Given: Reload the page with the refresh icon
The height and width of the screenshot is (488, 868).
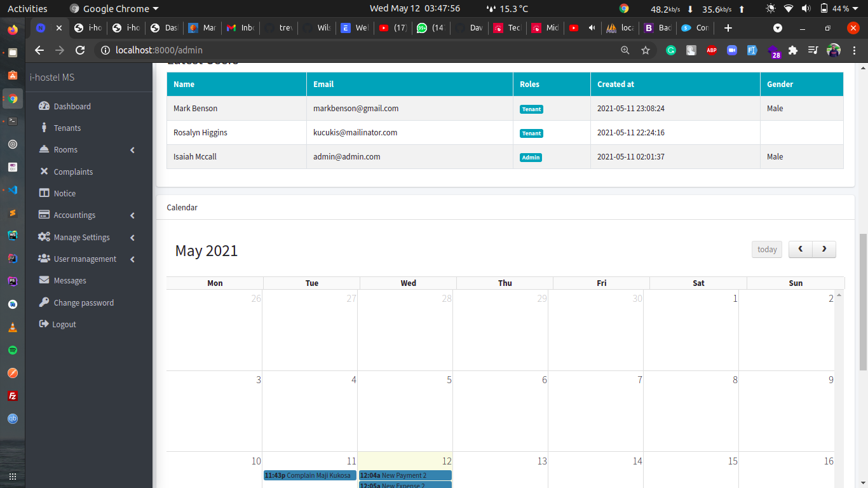Looking at the screenshot, I should pos(80,50).
